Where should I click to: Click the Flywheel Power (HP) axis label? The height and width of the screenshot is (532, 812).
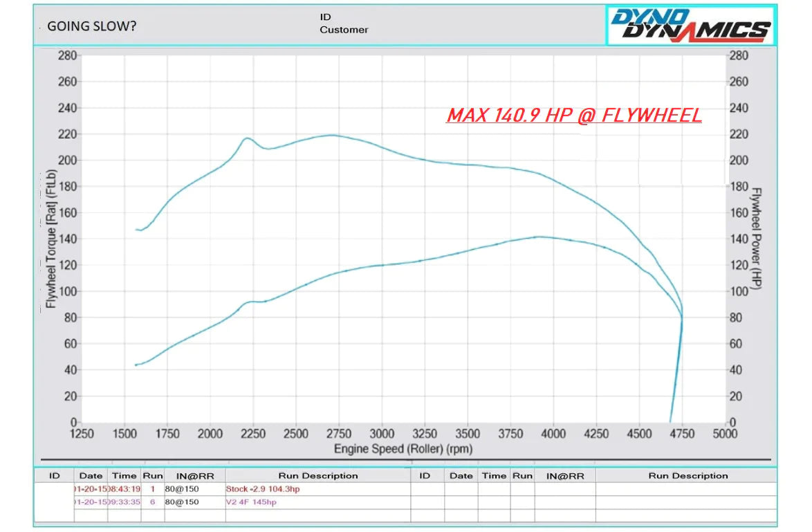(756, 239)
